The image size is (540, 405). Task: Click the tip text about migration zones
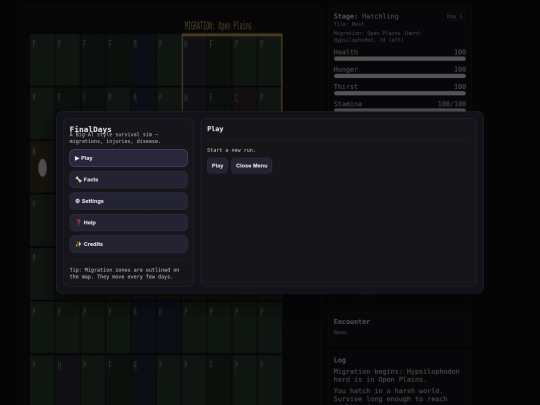(124, 273)
